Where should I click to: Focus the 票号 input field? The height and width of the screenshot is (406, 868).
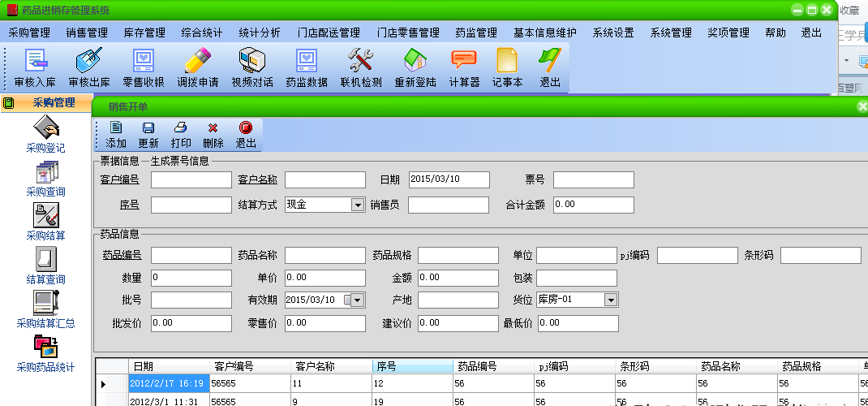tap(594, 180)
